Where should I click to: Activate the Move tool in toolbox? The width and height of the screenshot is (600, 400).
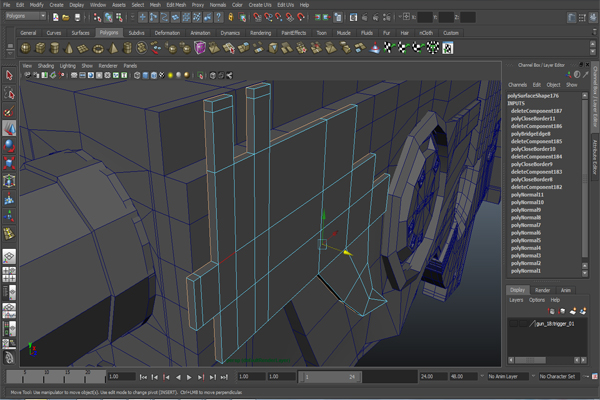9,128
